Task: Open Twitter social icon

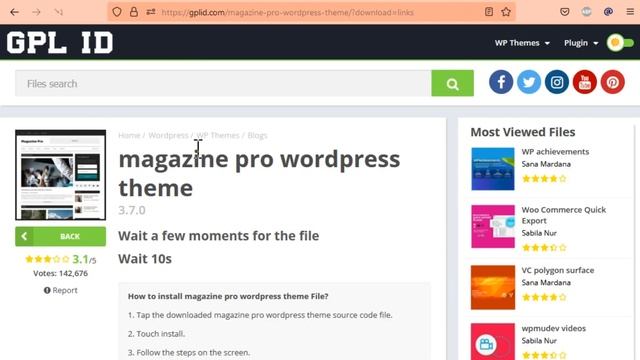Action: click(x=529, y=82)
